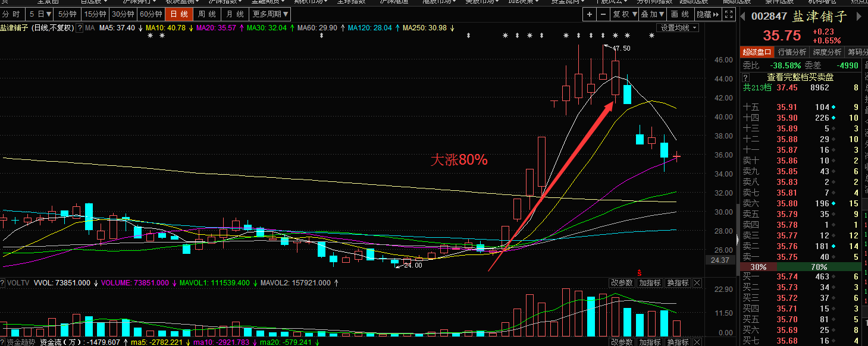Switch to 60分钟 chart period
The image size is (868, 346).
(x=151, y=14)
